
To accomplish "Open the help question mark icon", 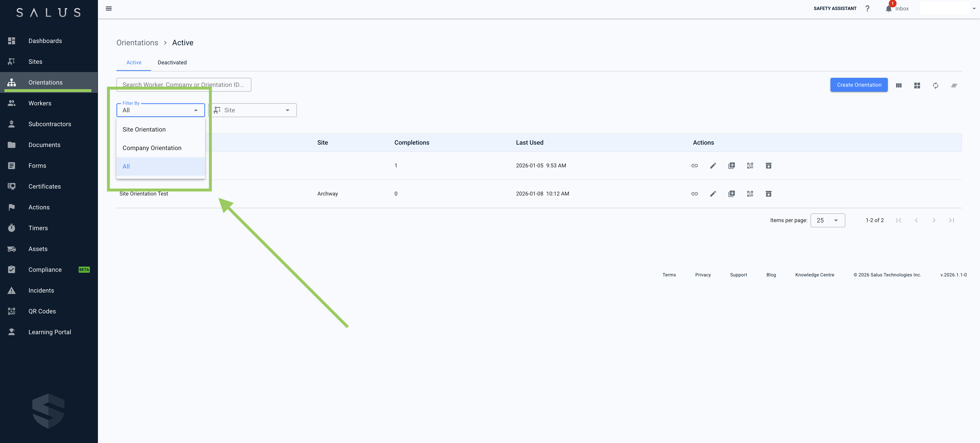I will tap(867, 8).
